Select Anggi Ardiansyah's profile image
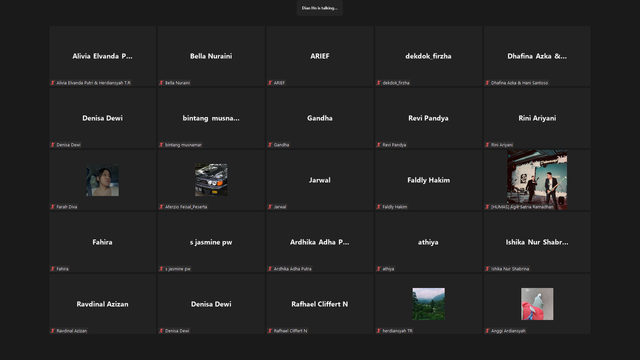Image resolution: width=640 pixels, height=360 pixels. 537,304
